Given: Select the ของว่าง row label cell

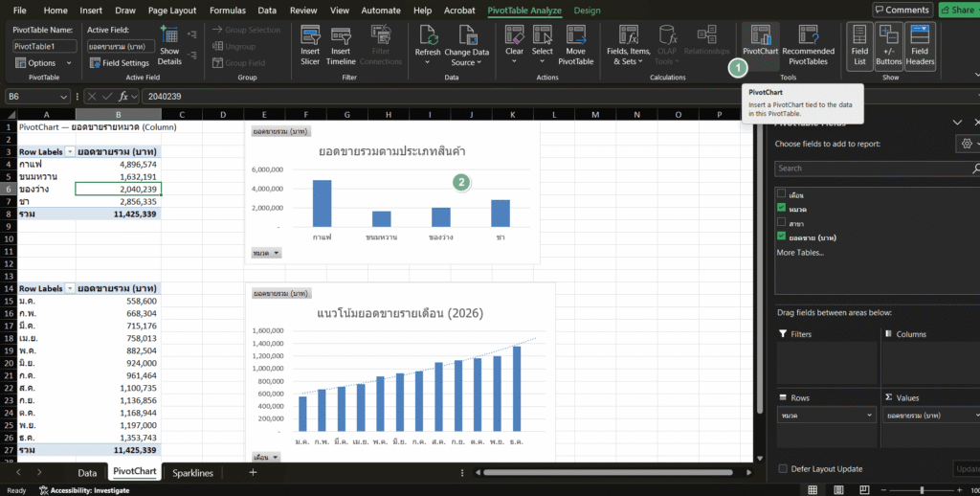Looking at the screenshot, I should pyautogui.click(x=46, y=189).
